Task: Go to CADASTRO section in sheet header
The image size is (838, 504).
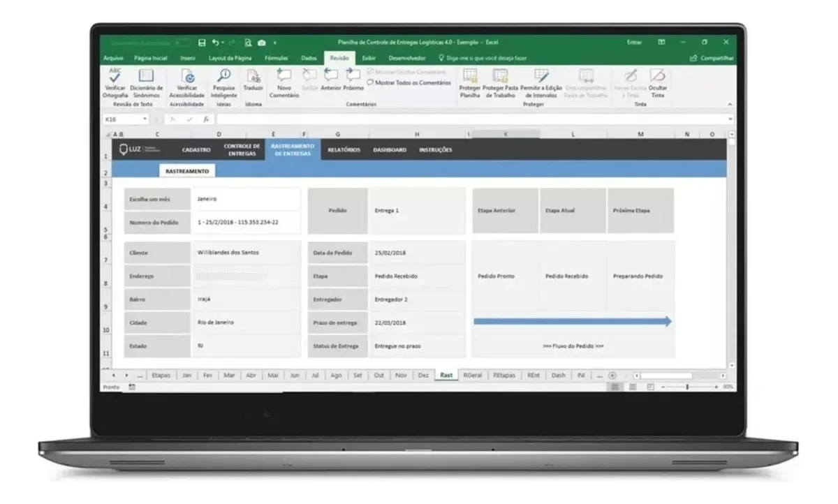Action: tap(196, 150)
